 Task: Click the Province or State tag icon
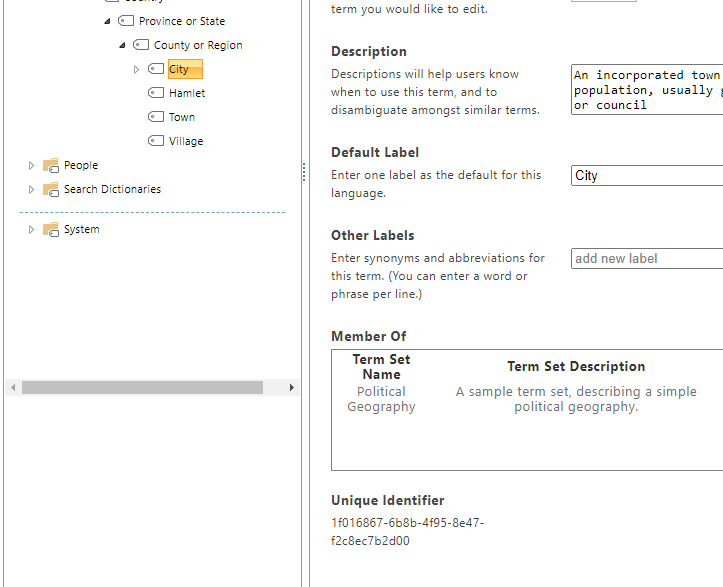(126, 21)
